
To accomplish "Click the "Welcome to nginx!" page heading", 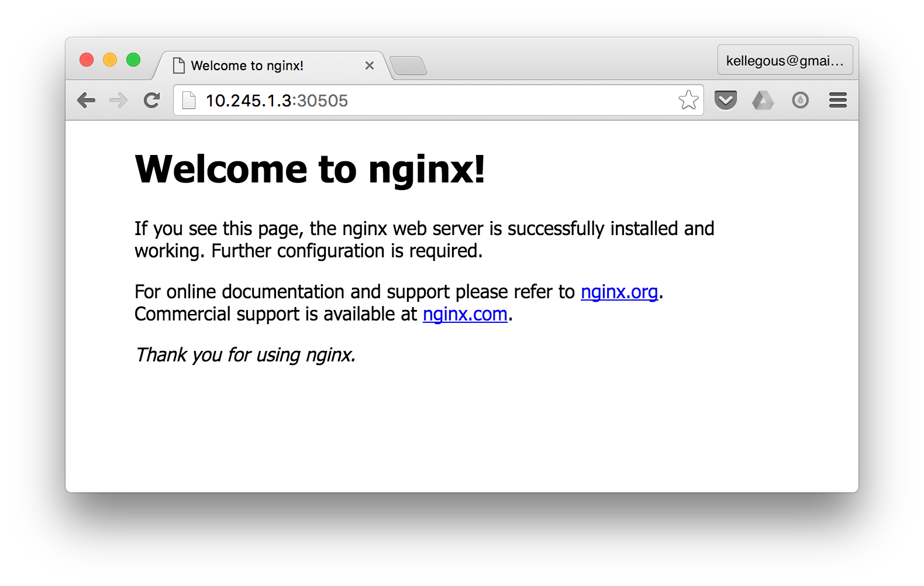I will (310, 170).
